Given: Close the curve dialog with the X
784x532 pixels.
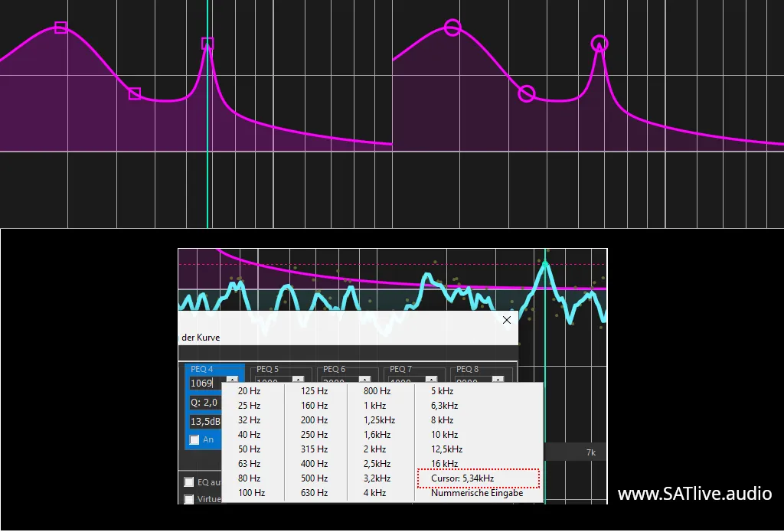Looking at the screenshot, I should [x=507, y=320].
